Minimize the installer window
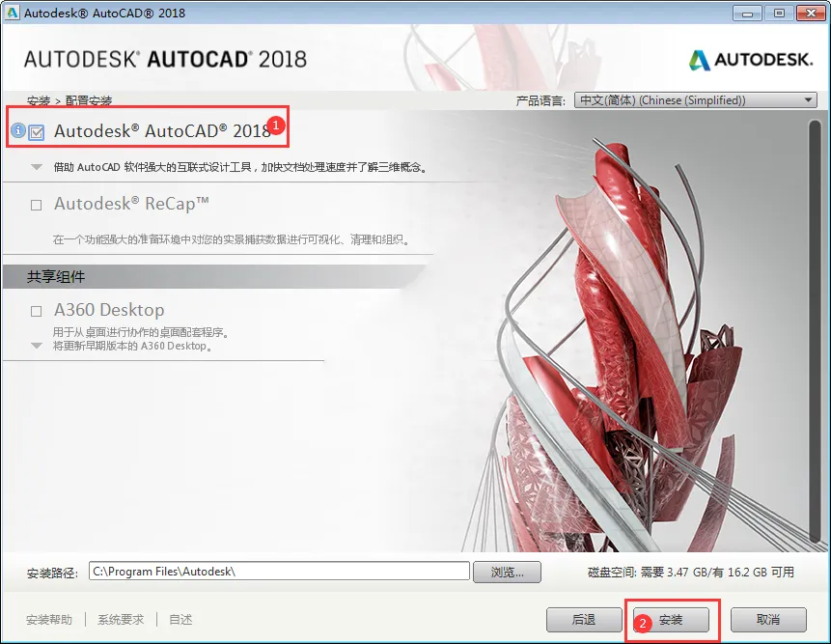 (x=748, y=14)
